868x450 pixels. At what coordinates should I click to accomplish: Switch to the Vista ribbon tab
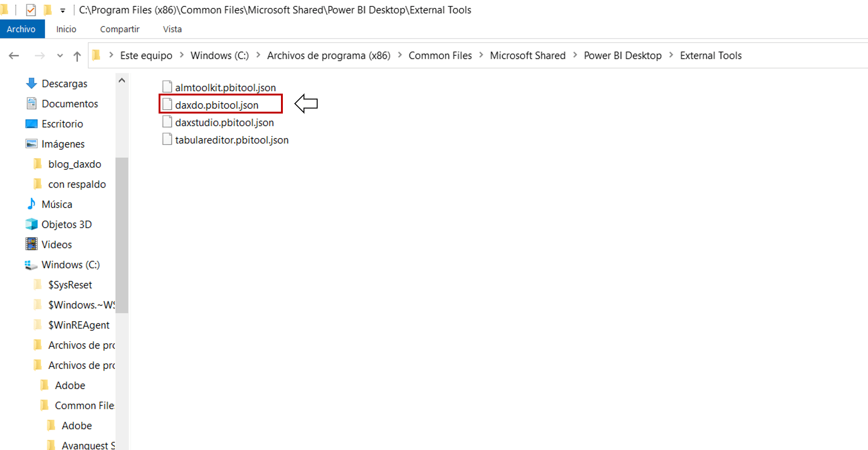[172, 29]
